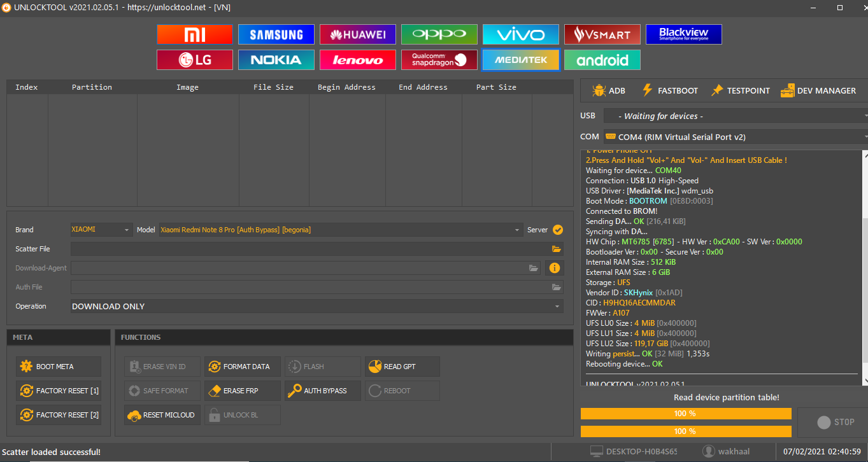Image resolution: width=868 pixels, height=462 pixels.
Task: Click the Partition column header
Action: click(x=92, y=87)
